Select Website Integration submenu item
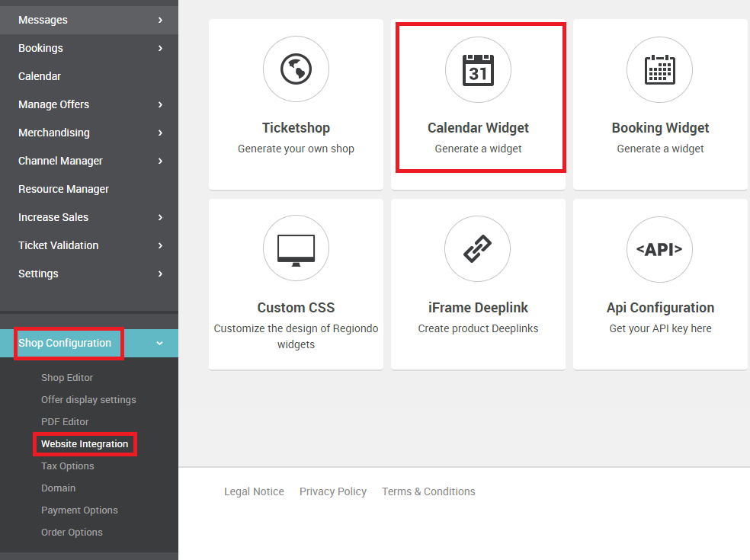The width and height of the screenshot is (750, 560). point(85,444)
